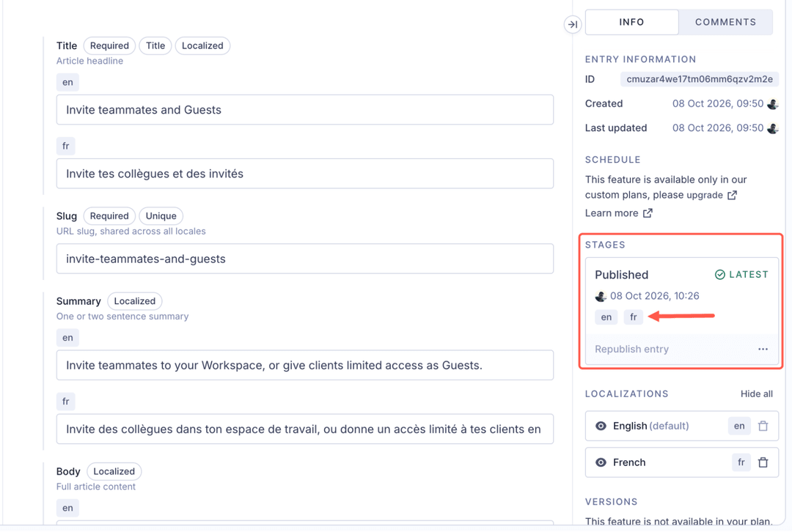
Task: Toggle visibility of English localization
Action: click(x=601, y=426)
